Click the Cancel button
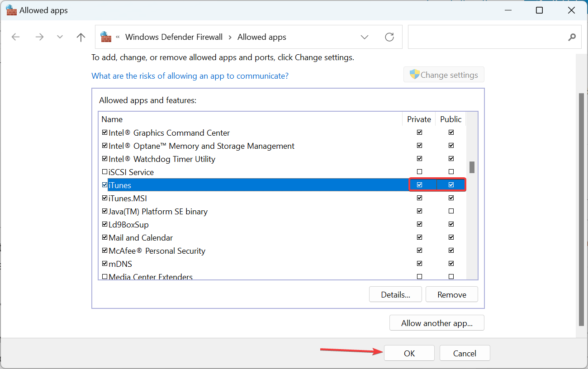 [x=465, y=353]
